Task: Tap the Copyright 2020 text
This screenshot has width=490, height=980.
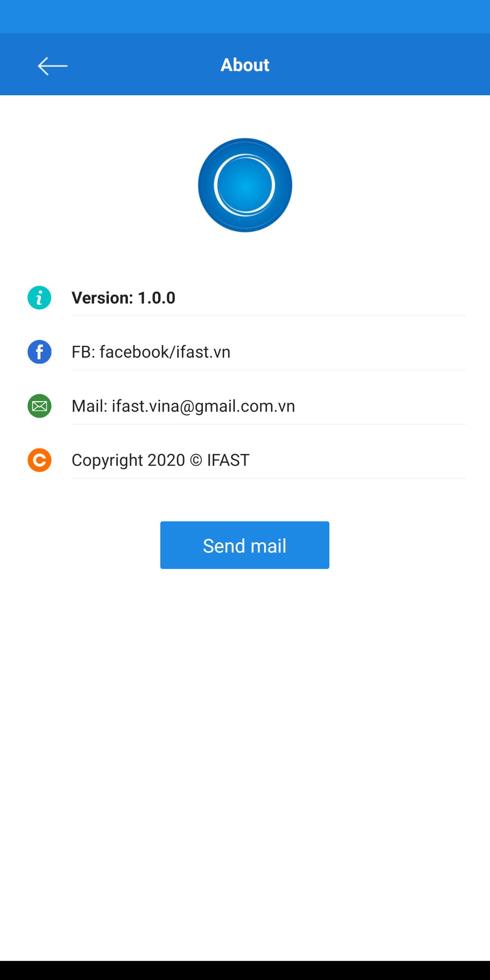Action: 128,460
